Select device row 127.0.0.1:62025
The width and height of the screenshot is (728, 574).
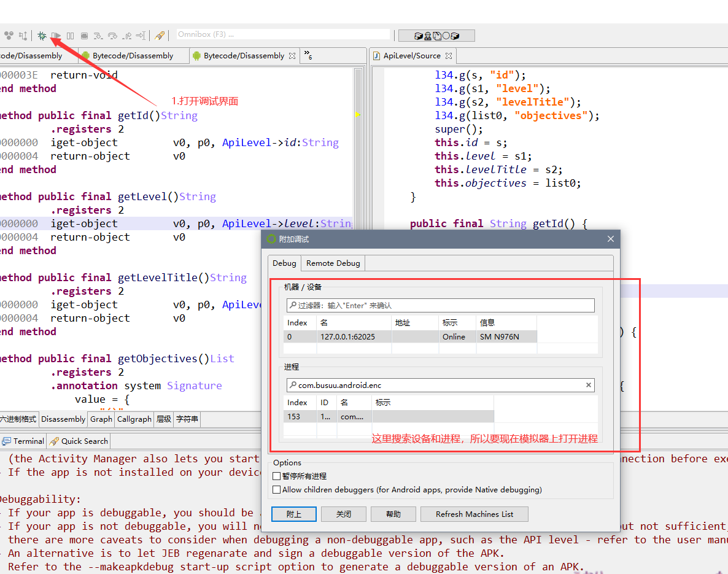pyautogui.click(x=410, y=336)
